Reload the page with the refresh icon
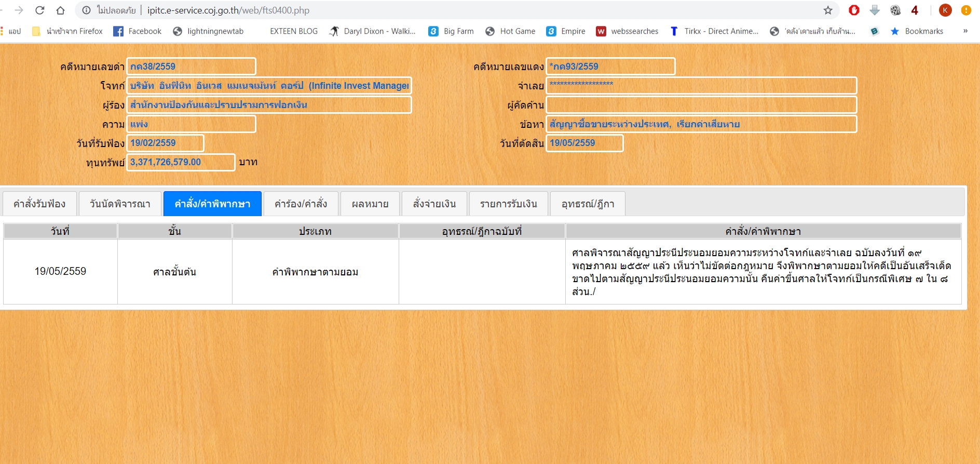980x464 pixels. (39, 10)
